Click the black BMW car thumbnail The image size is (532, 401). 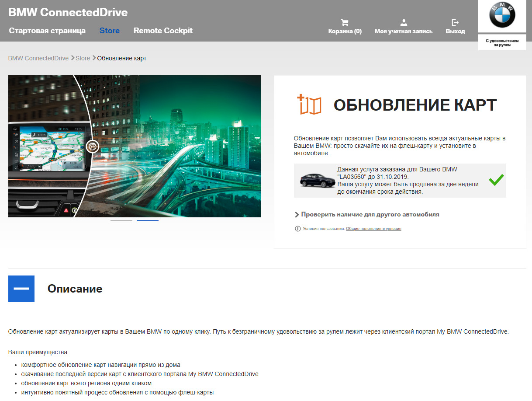click(x=317, y=180)
